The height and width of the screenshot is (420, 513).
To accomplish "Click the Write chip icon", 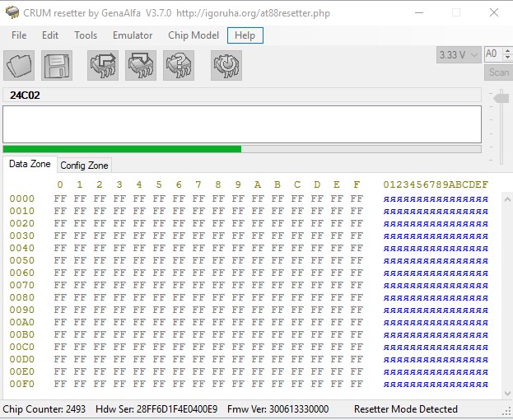I will tap(141, 65).
